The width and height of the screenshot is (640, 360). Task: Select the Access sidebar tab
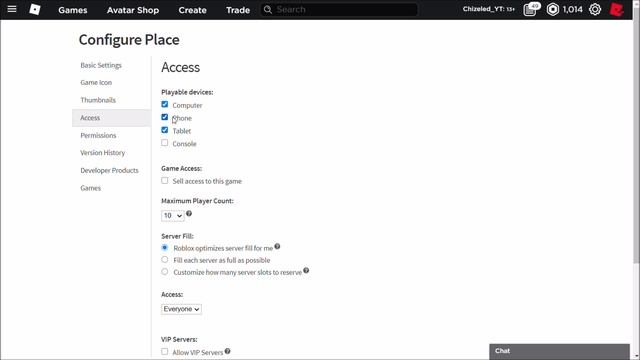(111, 118)
